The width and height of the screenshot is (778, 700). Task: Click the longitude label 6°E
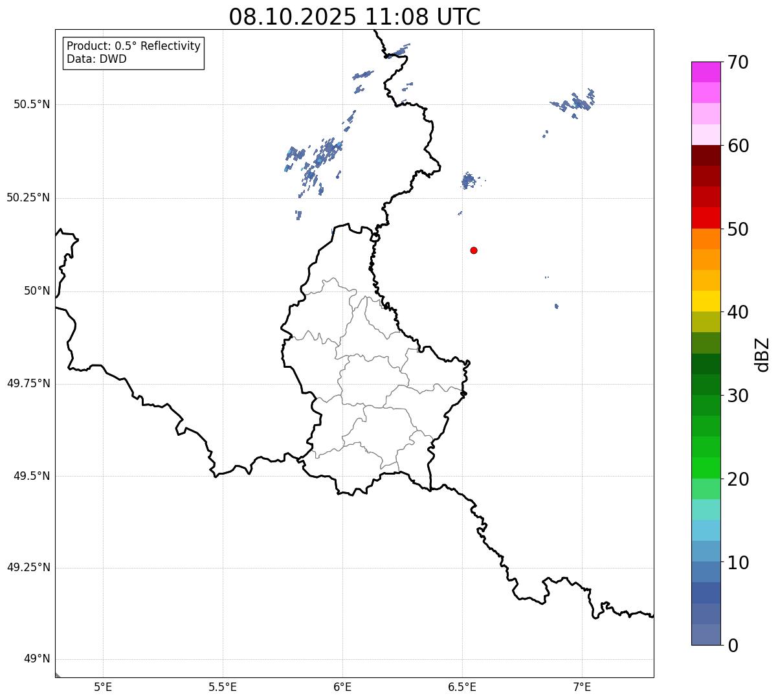click(x=342, y=687)
